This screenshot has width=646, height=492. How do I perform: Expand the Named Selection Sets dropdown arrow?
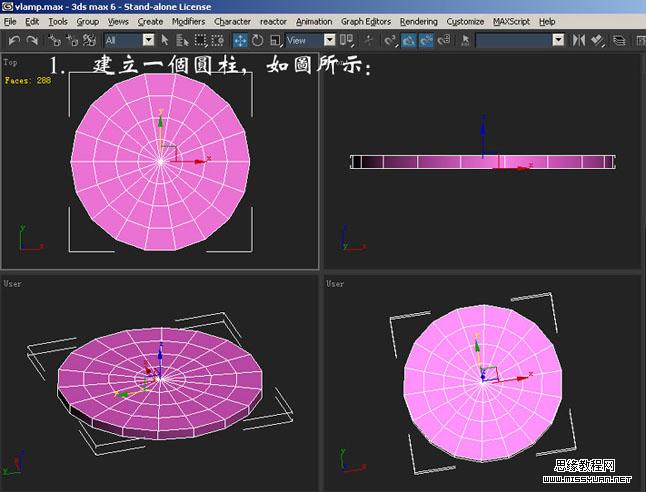(558, 40)
